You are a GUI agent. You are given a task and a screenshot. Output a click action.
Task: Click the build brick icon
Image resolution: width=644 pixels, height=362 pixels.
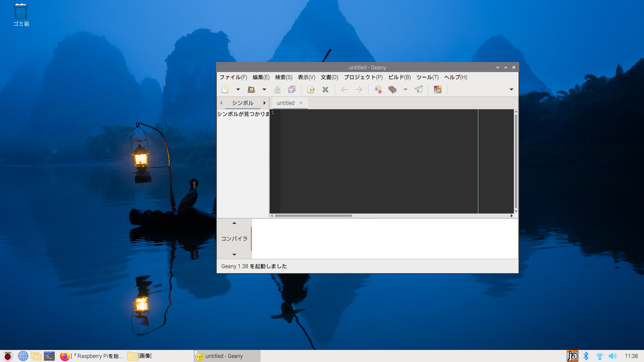pyautogui.click(x=392, y=89)
